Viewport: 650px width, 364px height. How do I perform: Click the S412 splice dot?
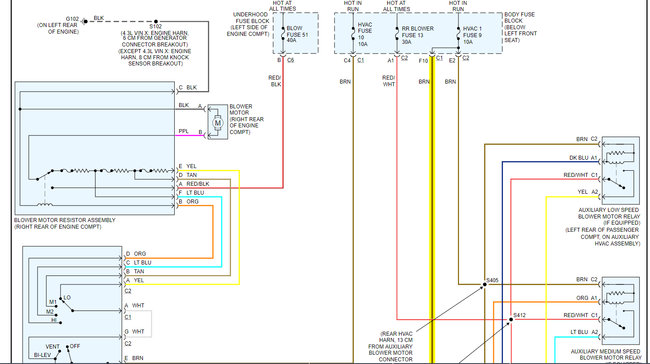[511, 320]
